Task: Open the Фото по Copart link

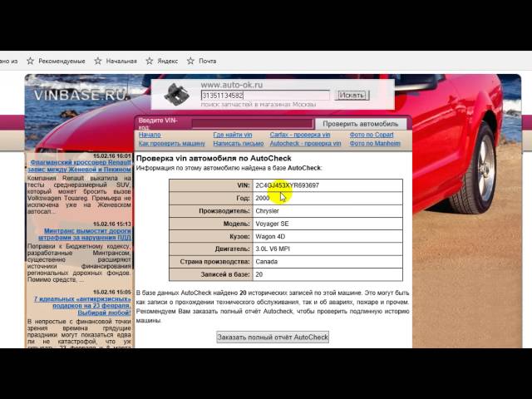Action: point(372,135)
